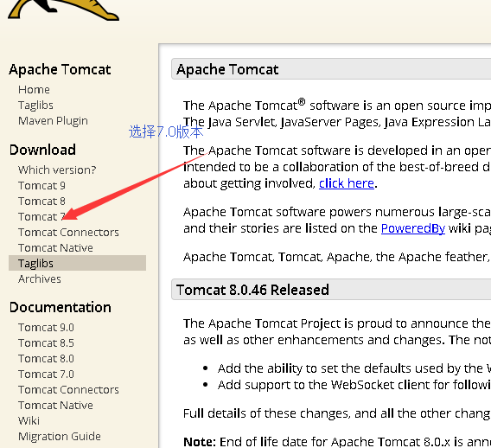Viewport: 491px width, 448px height.
Task: Open the Tomcat 9 download page
Action: coord(41,186)
